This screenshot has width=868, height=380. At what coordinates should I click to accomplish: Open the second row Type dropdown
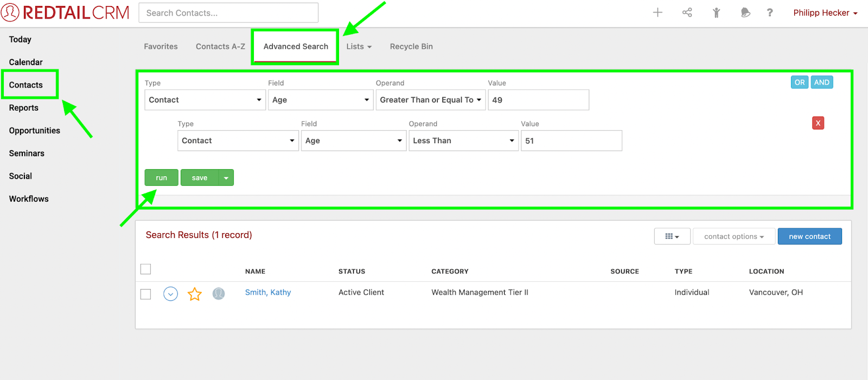pyautogui.click(x=238, y=140)
